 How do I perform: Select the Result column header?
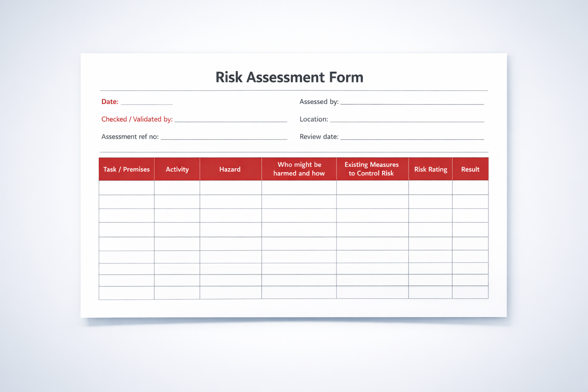coord(470,169)
